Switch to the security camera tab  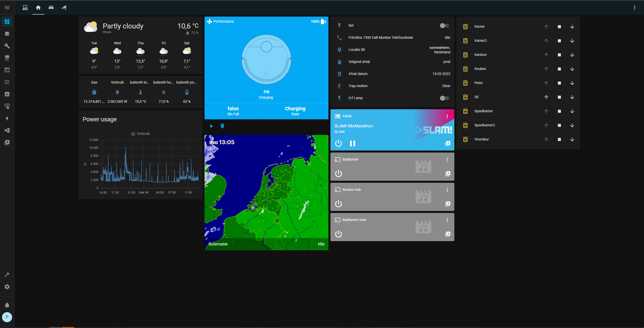64,8
